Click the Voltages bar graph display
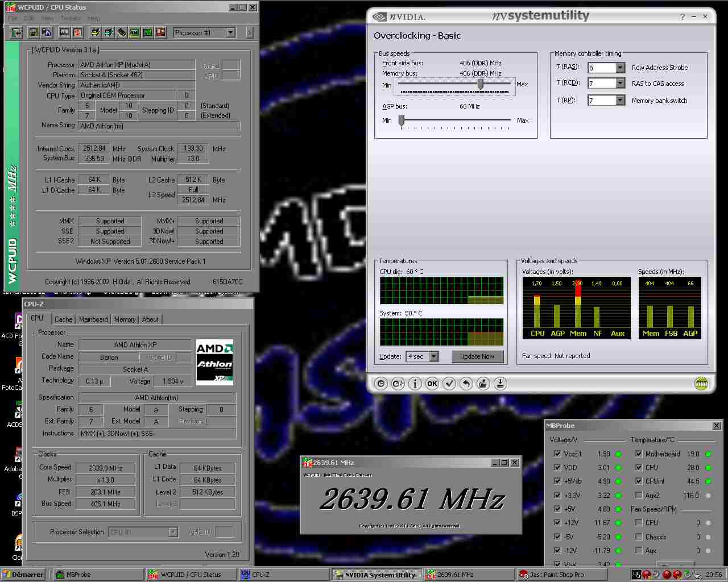The width and height of the screenshot is (728, 582). point(578,308)
